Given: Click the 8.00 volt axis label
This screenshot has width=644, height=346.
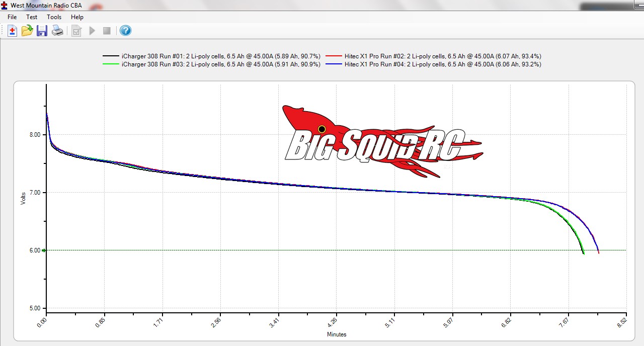Looking at the screenshot, I should pos(35,134).
